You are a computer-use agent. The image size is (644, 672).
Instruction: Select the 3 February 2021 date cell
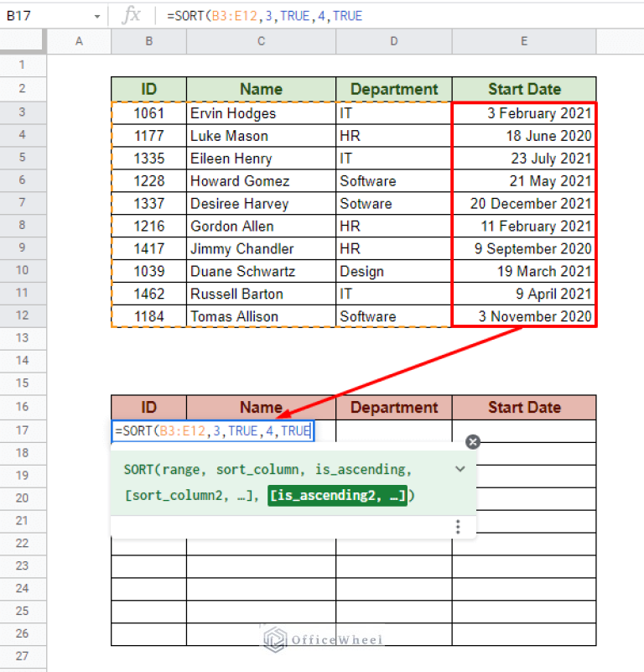point(524,113)
